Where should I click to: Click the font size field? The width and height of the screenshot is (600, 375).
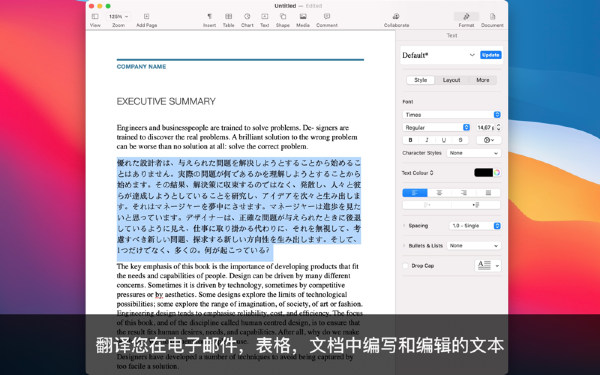485,127
